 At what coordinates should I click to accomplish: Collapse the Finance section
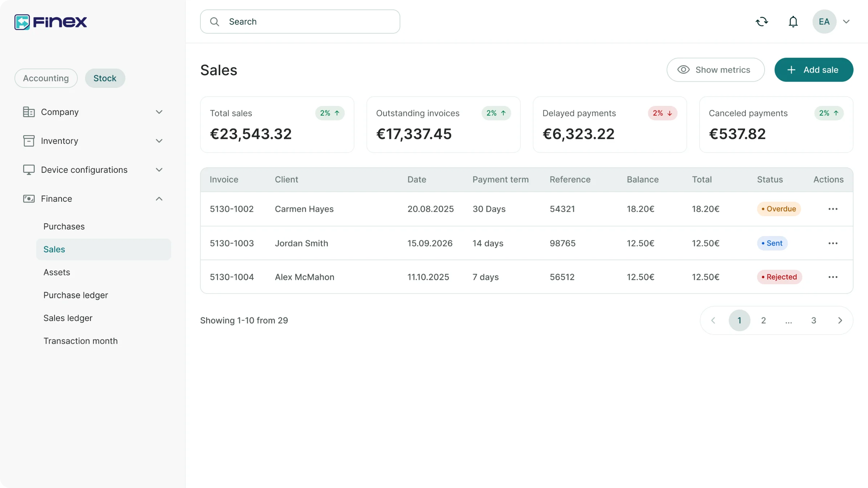coord(93,199)
